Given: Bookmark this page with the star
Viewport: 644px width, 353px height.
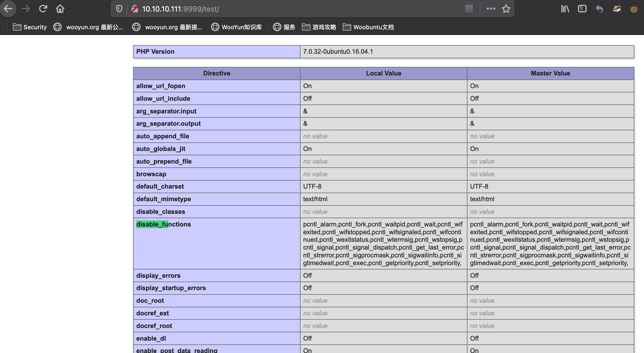Looking at the screenshot, I should [506, 9].
